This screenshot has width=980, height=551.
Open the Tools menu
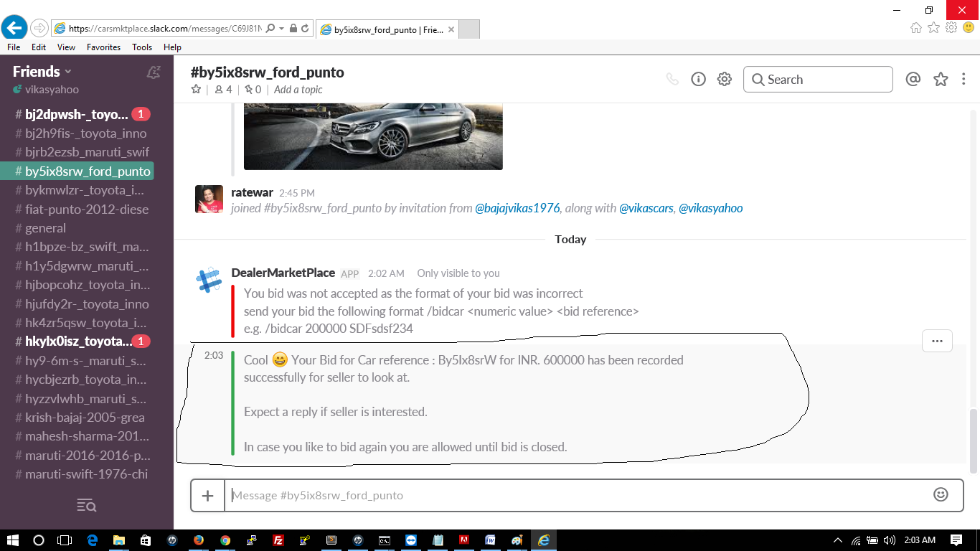[x=142, y=47]
